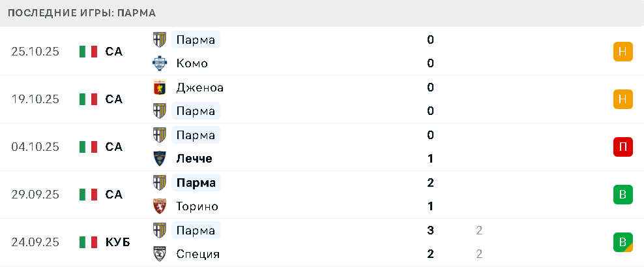Screen dimensions: 644x271
Task: Open the Специя team link
Action: (198, 254)
